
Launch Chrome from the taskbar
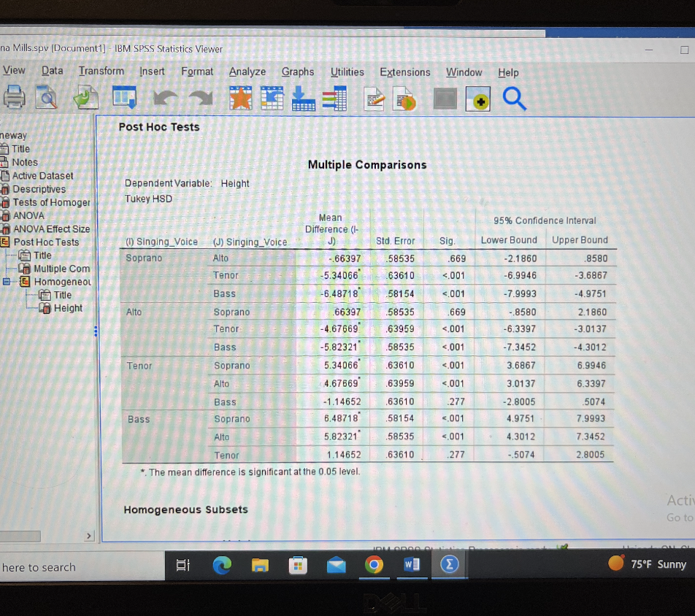[375, 564]
